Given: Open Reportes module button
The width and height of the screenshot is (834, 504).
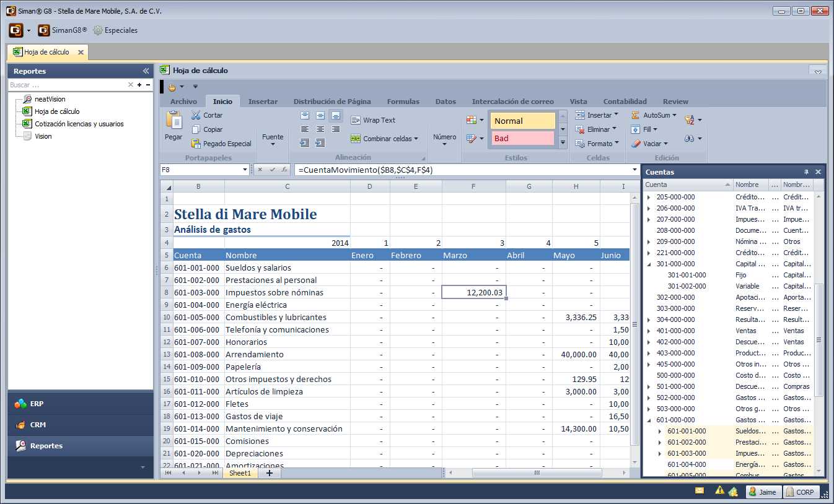Looking at the screenshot, I should [x=81, y=446].
